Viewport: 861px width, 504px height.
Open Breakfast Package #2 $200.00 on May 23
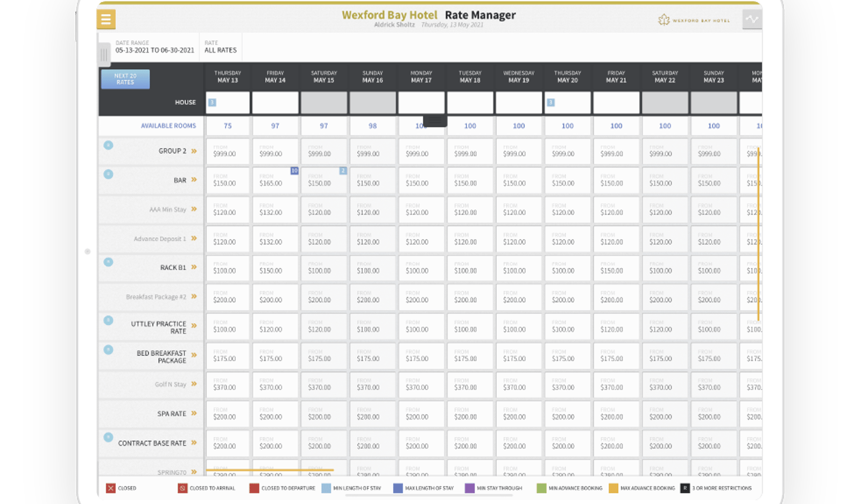(x=714, y=297)
